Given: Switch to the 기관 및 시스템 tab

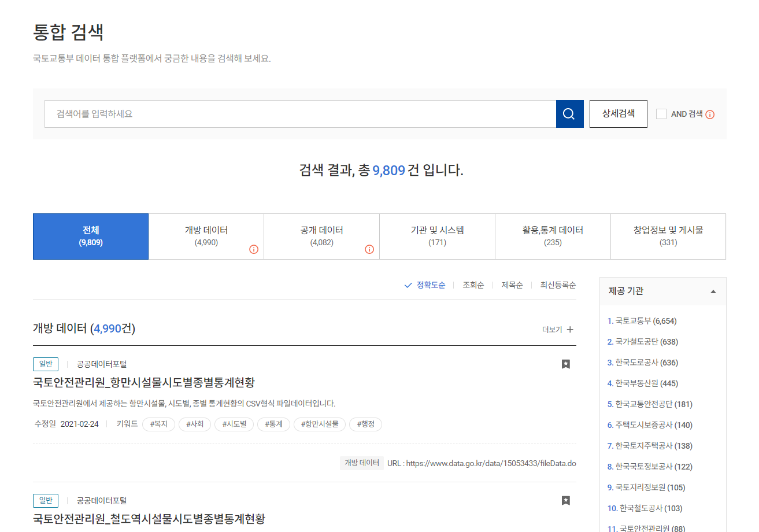Looking at the screenshot, I should tap(437, 236).
